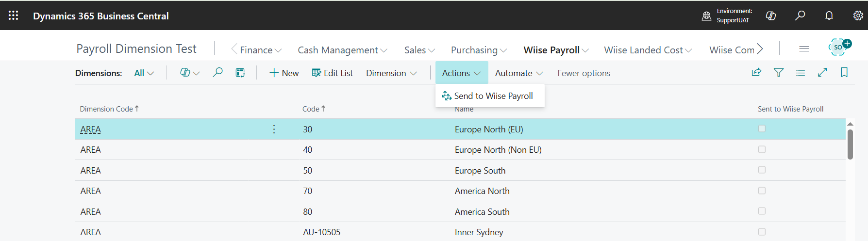
Task: Tick Sent to Wiise Payroll for Europe North (EU)
Action: point(762,129)
